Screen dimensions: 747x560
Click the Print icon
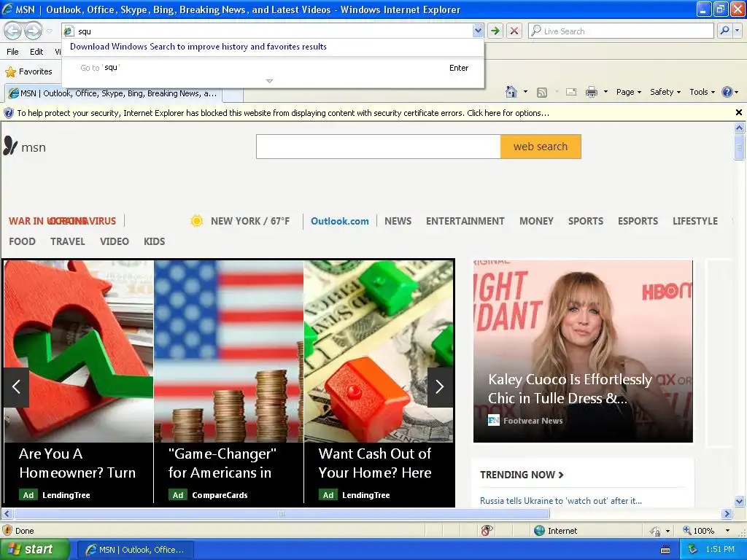(x=591, y=92)
